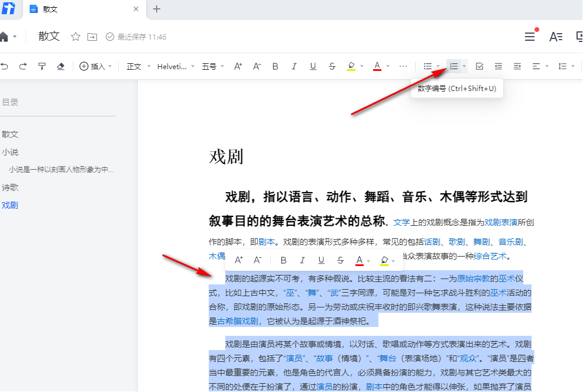
Task: Click the eraser clear-format icon
Action: click(x=60, y=66)
